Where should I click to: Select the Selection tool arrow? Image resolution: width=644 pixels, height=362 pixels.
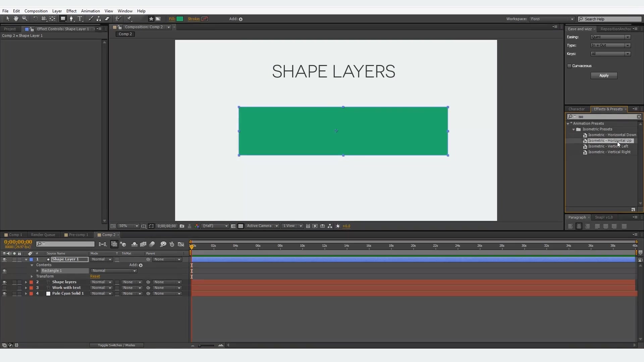[7, 18]
